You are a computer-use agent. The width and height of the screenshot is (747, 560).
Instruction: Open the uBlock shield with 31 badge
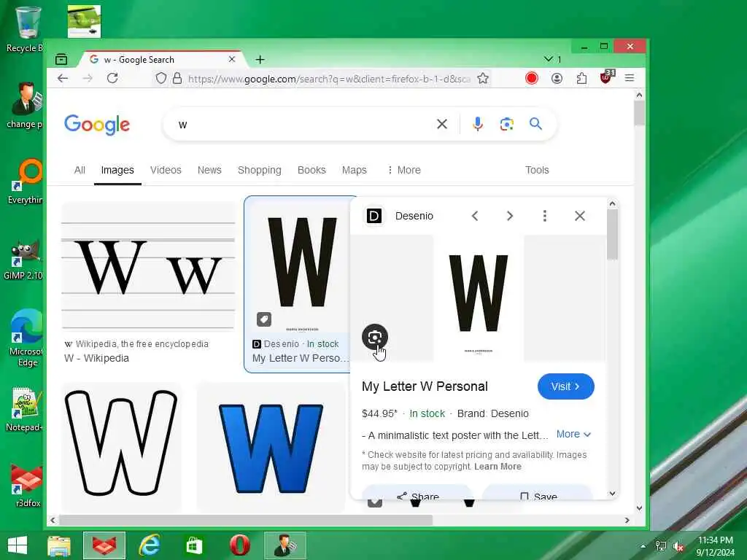tap(606, 77)
